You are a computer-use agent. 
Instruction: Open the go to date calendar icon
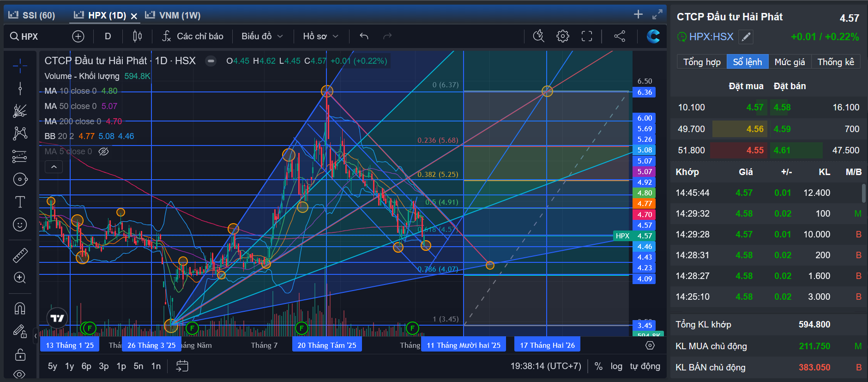click(182, 366)
